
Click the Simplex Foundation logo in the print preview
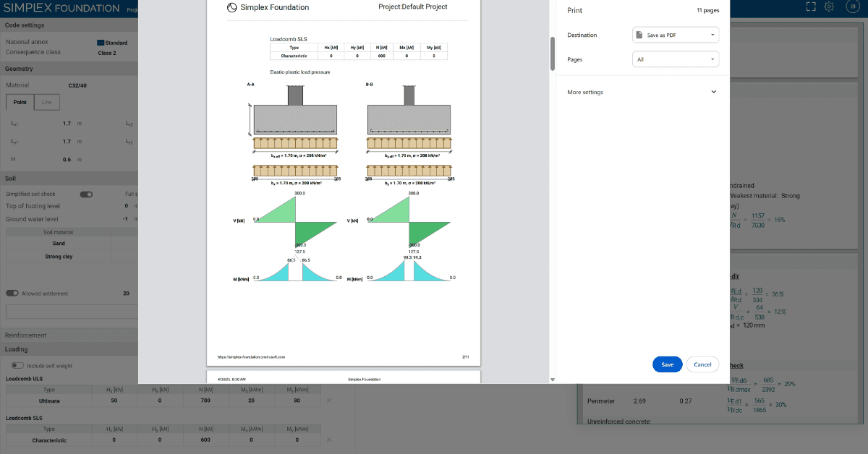(231, 7)
